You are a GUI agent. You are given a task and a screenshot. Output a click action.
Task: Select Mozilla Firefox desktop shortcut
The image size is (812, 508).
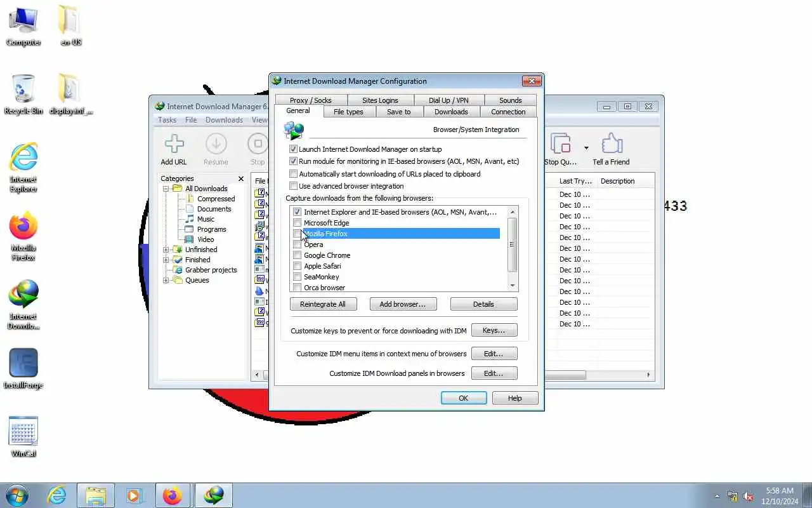[23, 236]
